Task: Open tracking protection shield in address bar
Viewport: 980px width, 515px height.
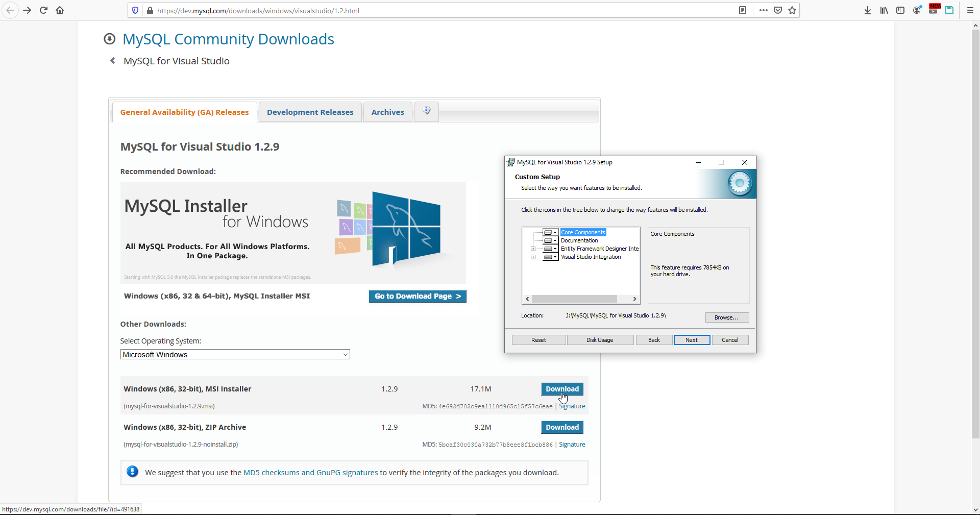Action: point(135,10)
